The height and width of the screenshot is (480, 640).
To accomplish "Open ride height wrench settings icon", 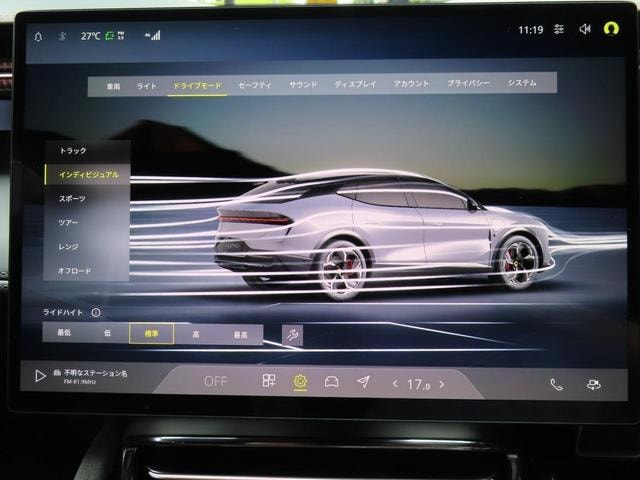I will [292, 336].
